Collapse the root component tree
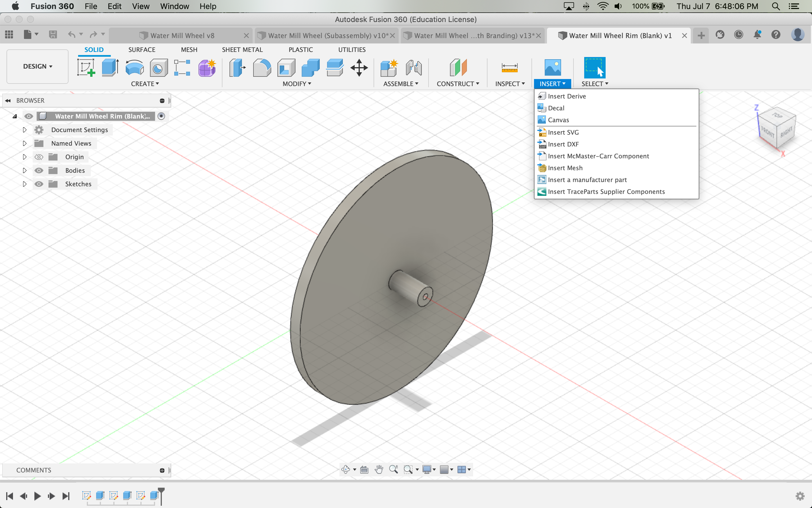Image resolution: width=812 pixels, height=508 pixels. (14, 116)
